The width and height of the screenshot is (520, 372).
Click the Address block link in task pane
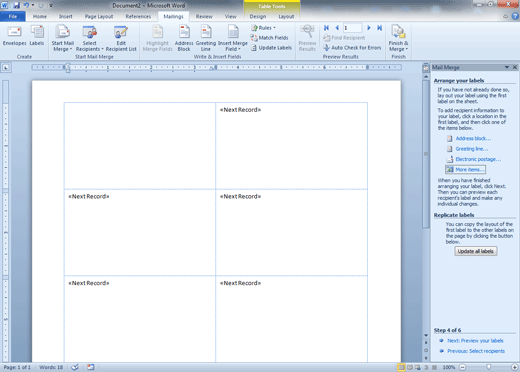click(473, 138)
